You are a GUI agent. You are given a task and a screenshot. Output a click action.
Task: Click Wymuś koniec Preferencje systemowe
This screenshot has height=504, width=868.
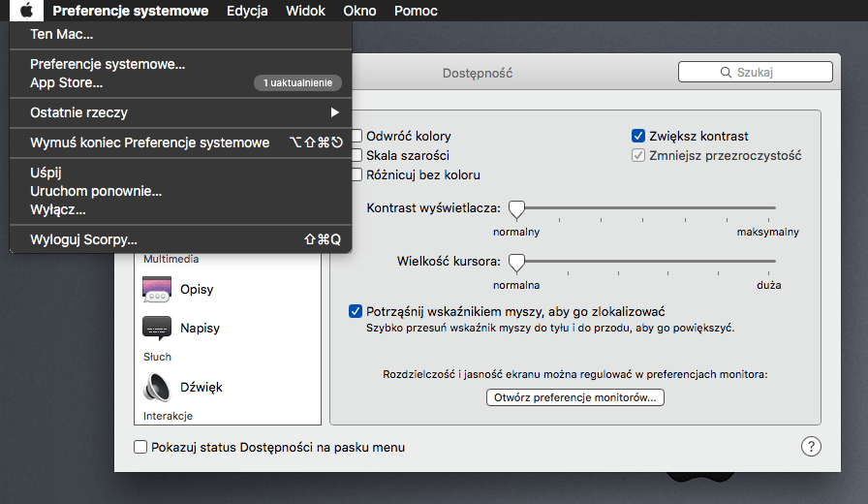[150, 142]
